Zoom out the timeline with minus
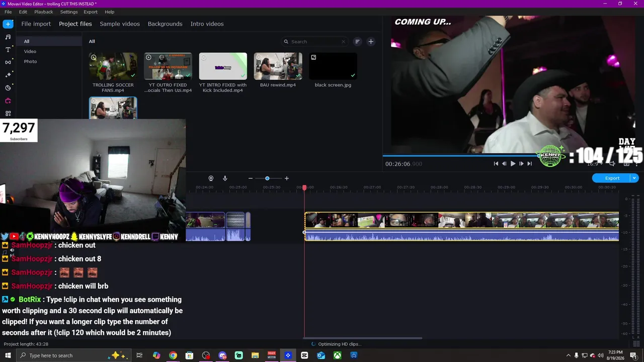The height and width of the screenshot is (362, 644). pyautogui.click(x=251, y=178)
